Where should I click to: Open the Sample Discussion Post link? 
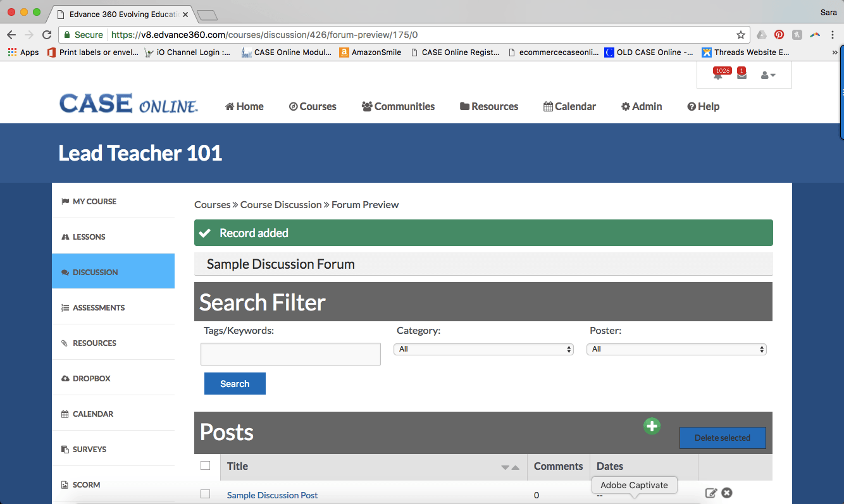pyautogui.click(x=272, y=495)
